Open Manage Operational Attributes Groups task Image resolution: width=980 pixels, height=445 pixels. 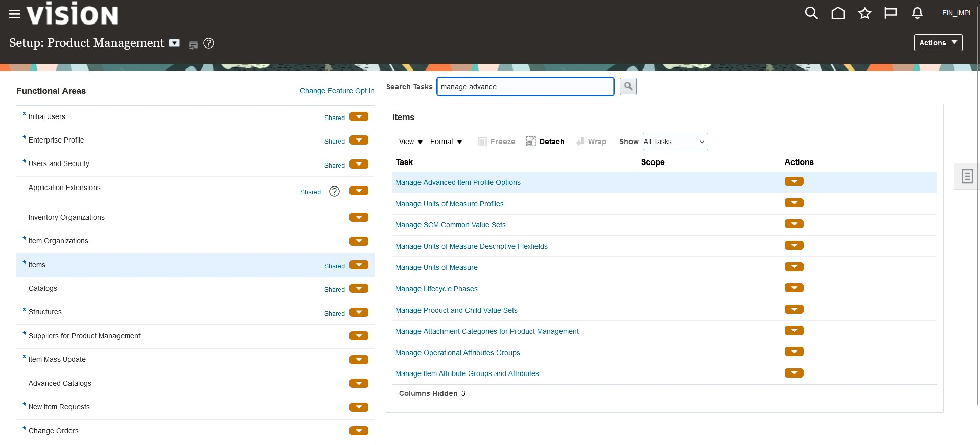(x=457, y=353)
